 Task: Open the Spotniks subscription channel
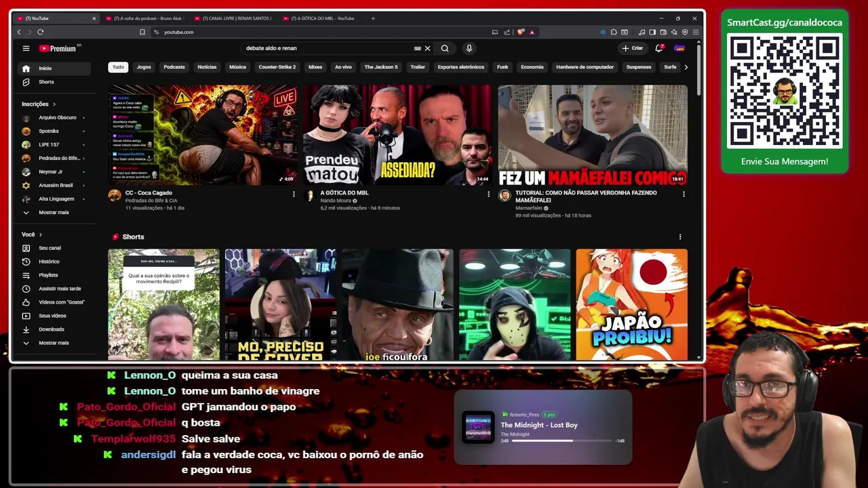click(x=54, y=131)
